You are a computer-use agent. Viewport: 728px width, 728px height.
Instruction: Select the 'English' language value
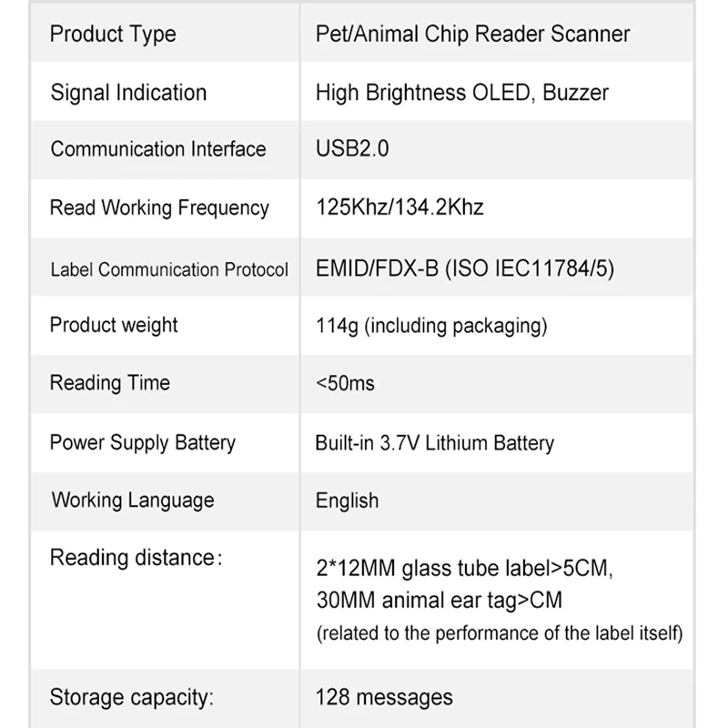pyautogui.click(x=347, y=500)
